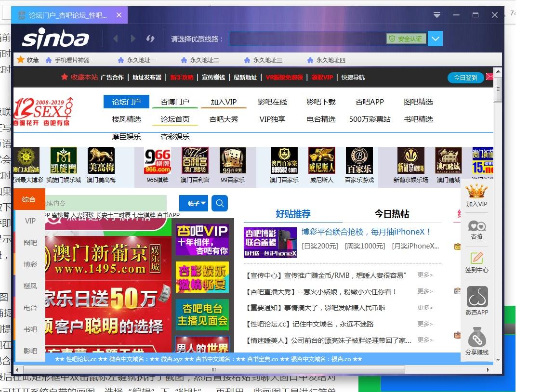The height and width of the screenshot is (392, 555).
Task: Select the 书吧精选 navigation item
Action: pos(418,119)
